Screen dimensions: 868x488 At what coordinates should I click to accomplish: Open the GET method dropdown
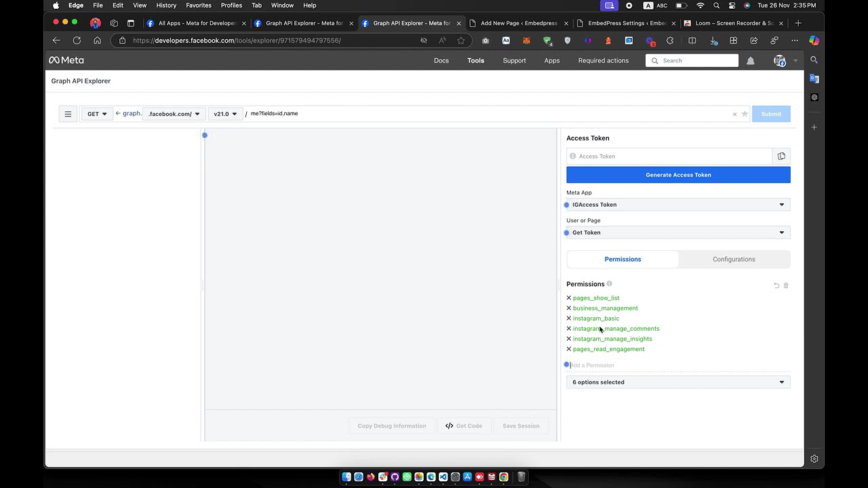pyautogui.click(x=97, y=114)
